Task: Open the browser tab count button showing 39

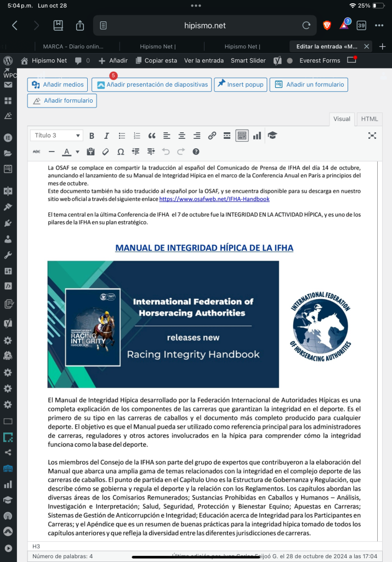Action: pos(361,25)
